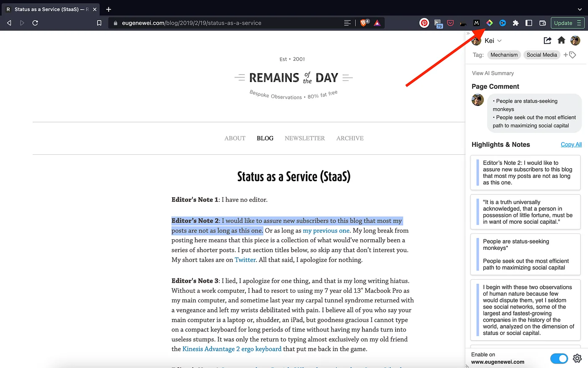Click the highlighted Editor's Note 2 sentence

(x=287, y=226)
